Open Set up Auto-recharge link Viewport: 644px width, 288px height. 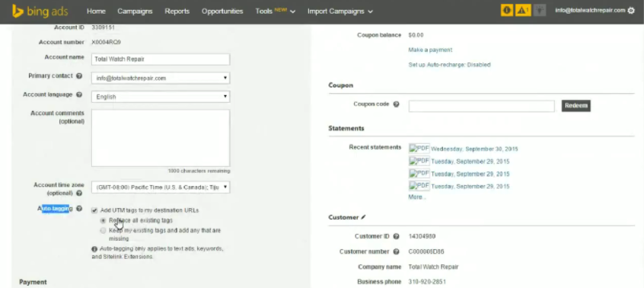pyautogui.click(x=449, y=65)
